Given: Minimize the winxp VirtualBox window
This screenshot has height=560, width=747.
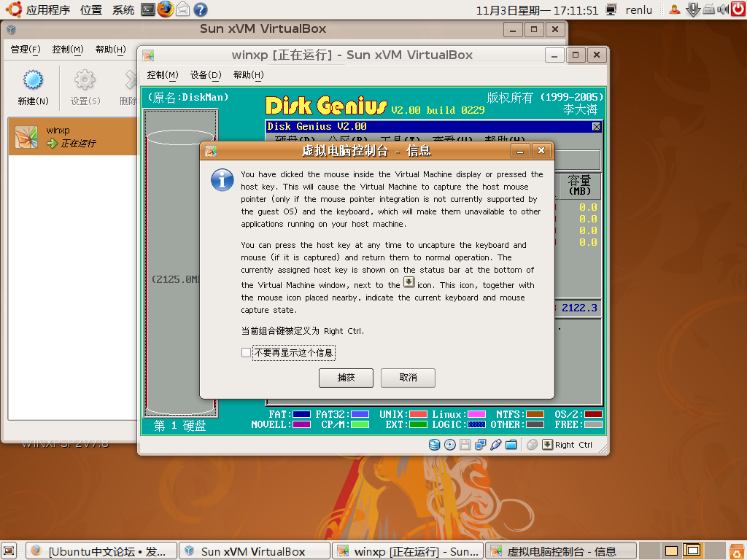Looking at the screenshot, I should pyautogui.click(x=554, y=55).
